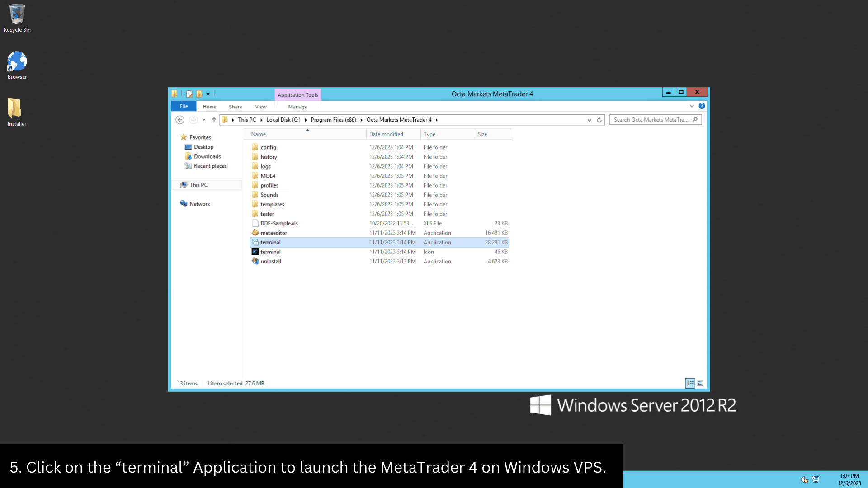Click the Help question mark icon
The height and width of the screenshot is (488, 868).
(702, 106)
